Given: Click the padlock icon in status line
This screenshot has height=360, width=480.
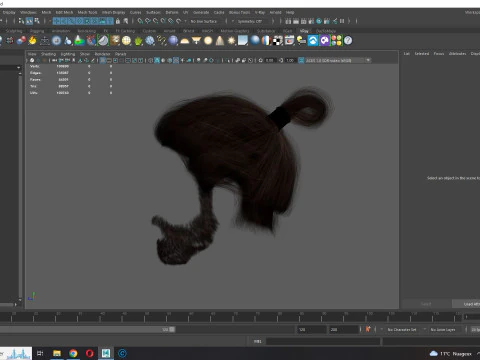Looking at the screenshot, I should [118, 21].
